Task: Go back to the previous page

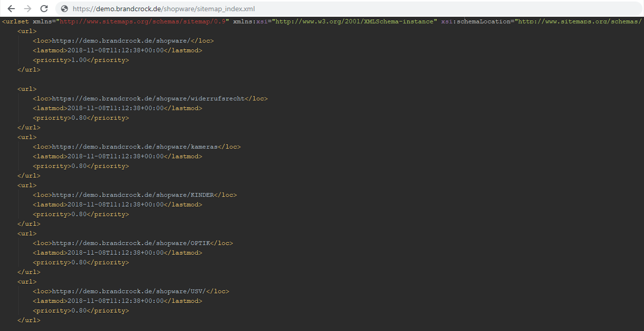Action: (x=11, y=9)
